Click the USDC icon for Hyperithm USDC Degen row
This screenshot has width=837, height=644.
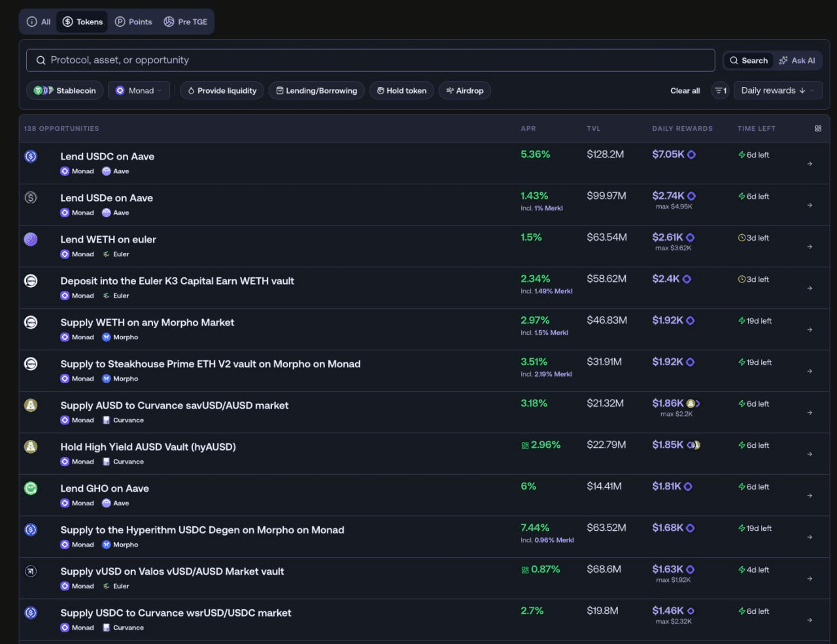[31, 530]
